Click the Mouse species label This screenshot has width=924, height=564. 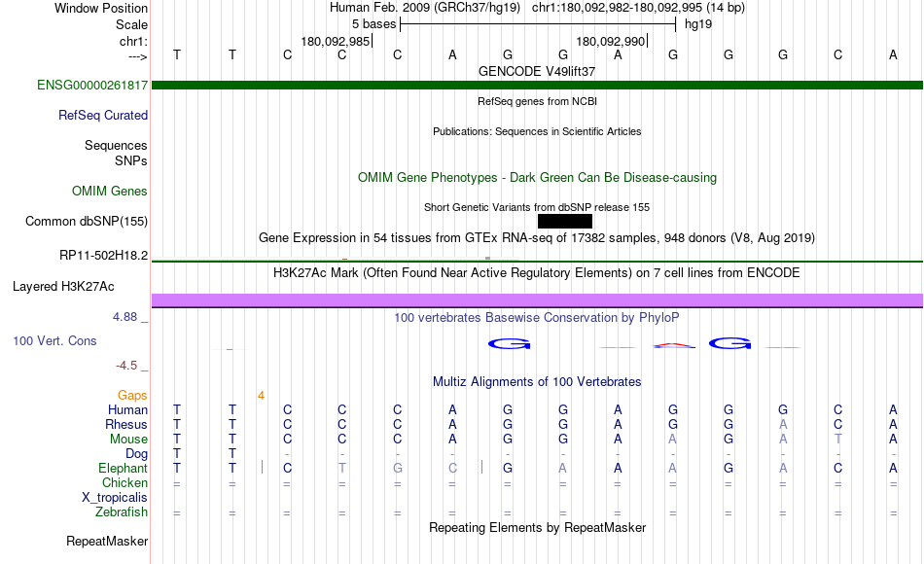pos(129,440)
